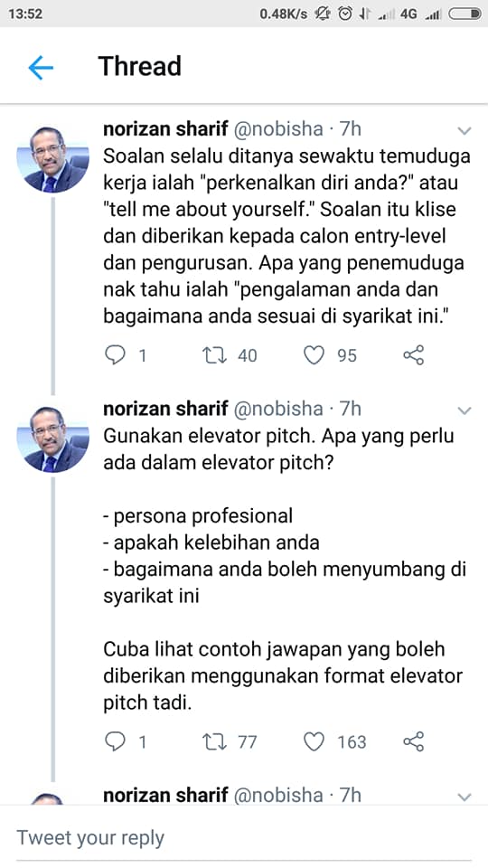
Task: Open norizan sharif's avatar on second tweet
Action: (x=52, y=439)
